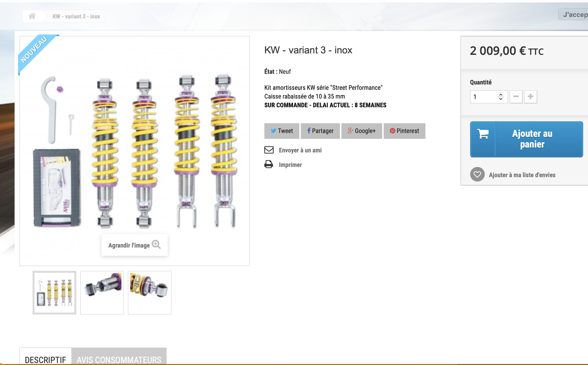
Task: Share product on Google+
Action: (362, 131)
